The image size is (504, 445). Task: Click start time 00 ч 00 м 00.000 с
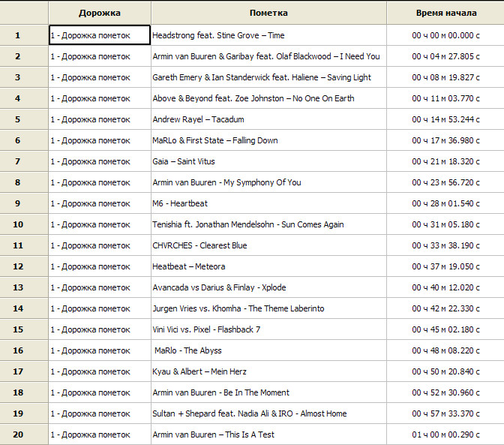[x=445, y=35]
